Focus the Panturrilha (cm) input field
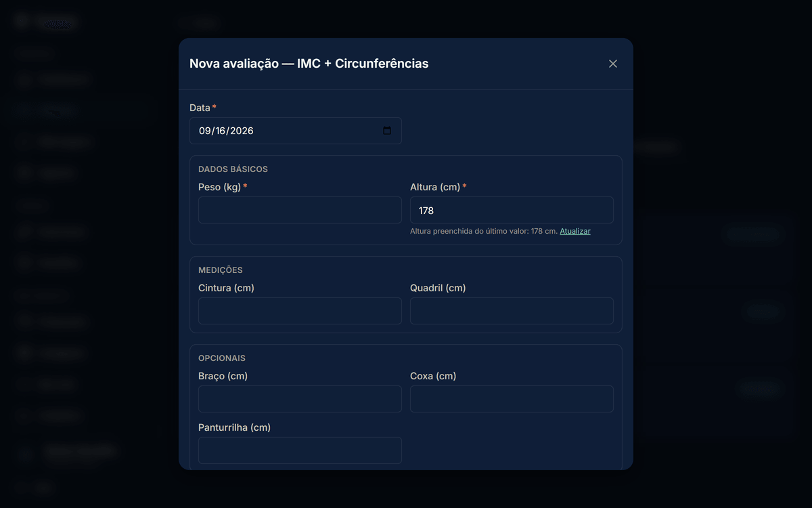This screenshot has height=508, width=812. pyautogui.click(x=300, y=450)
